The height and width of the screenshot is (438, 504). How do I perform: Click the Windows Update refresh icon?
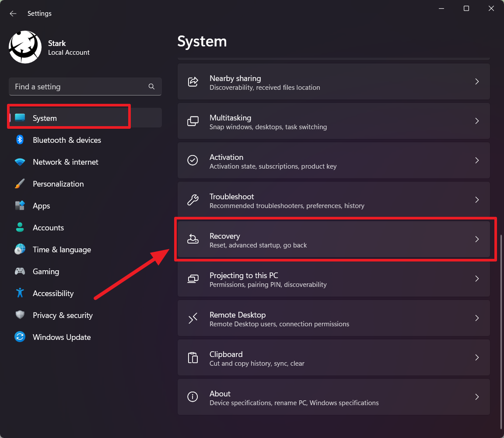pyautogui.click(x=20, y=337)
